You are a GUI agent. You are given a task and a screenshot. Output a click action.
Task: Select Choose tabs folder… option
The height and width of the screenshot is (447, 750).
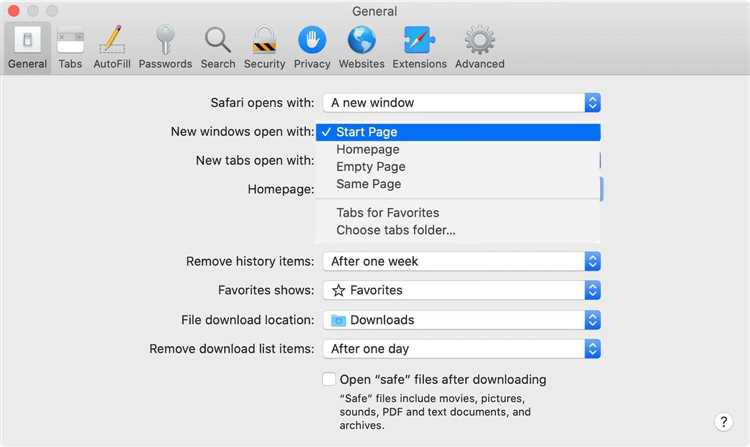(458, 230)
